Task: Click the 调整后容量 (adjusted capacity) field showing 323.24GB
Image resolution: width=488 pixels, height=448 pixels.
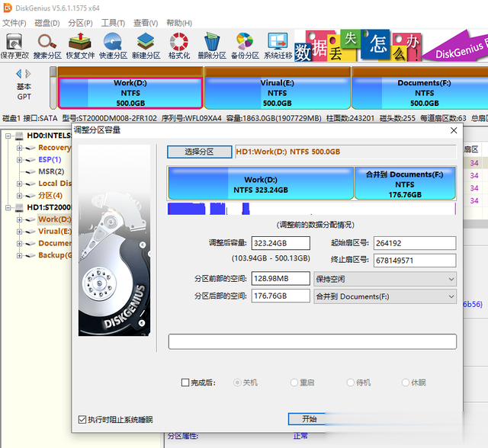Action: pos(281,243)
